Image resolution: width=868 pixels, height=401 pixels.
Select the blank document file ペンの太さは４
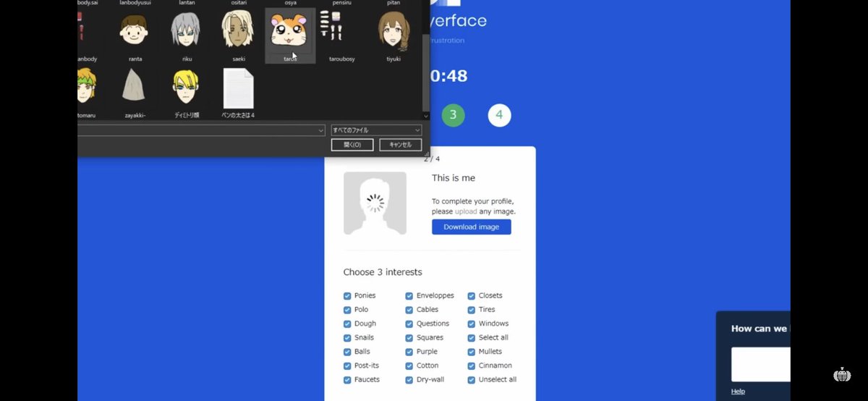coord(238,90)
